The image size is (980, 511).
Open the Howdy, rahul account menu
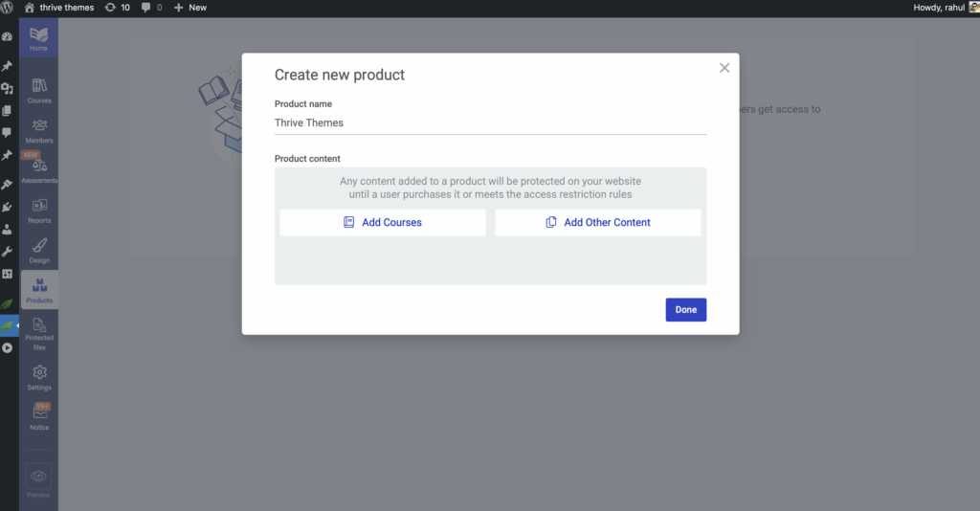pyautogui.click(x=939, y=7)
